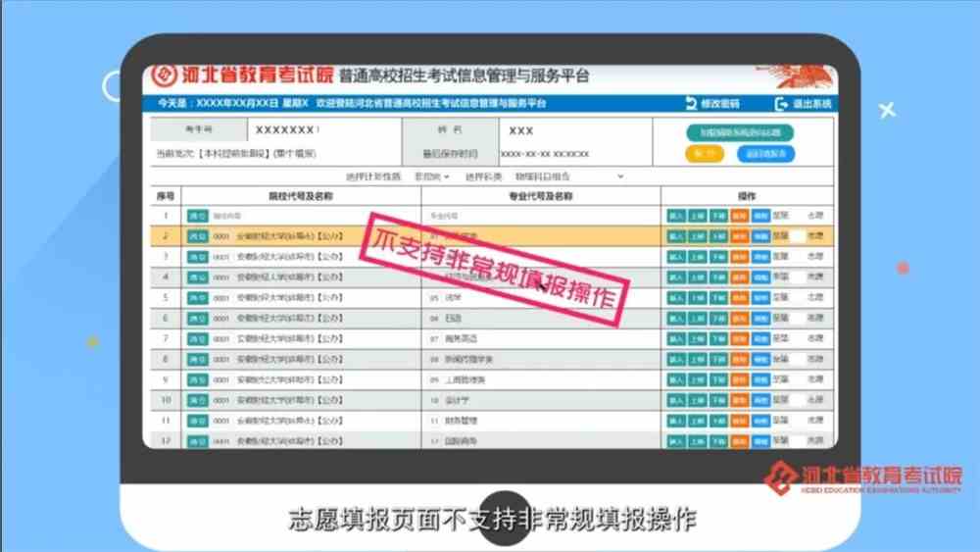Click the 上移 move-up button in row 2

[x=698, y=236]
